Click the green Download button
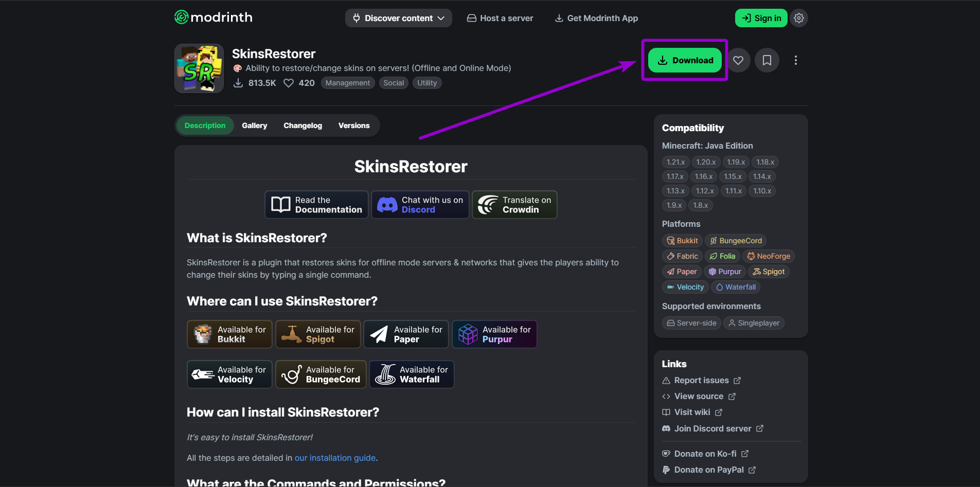Screen dimensions: 980x487 685,60
